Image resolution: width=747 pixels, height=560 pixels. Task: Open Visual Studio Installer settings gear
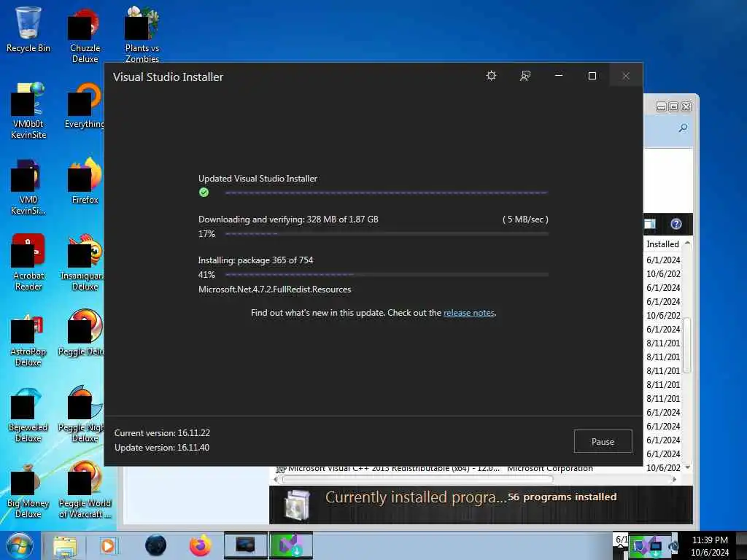(x=491, y=76)
